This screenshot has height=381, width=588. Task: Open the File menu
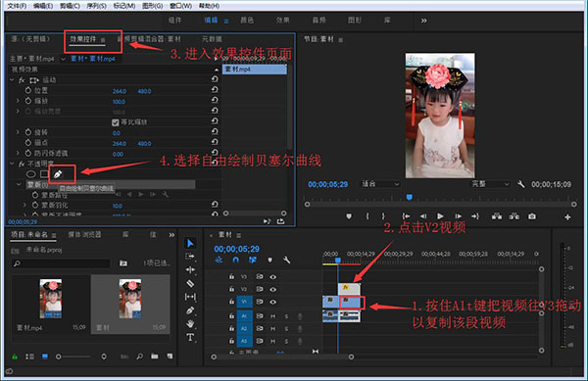point(17,6)
